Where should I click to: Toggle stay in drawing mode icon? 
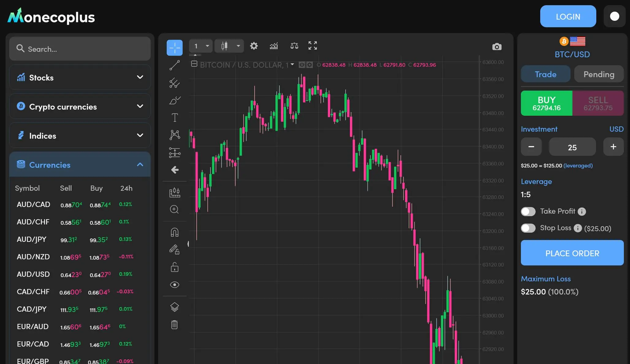point(174,250)
